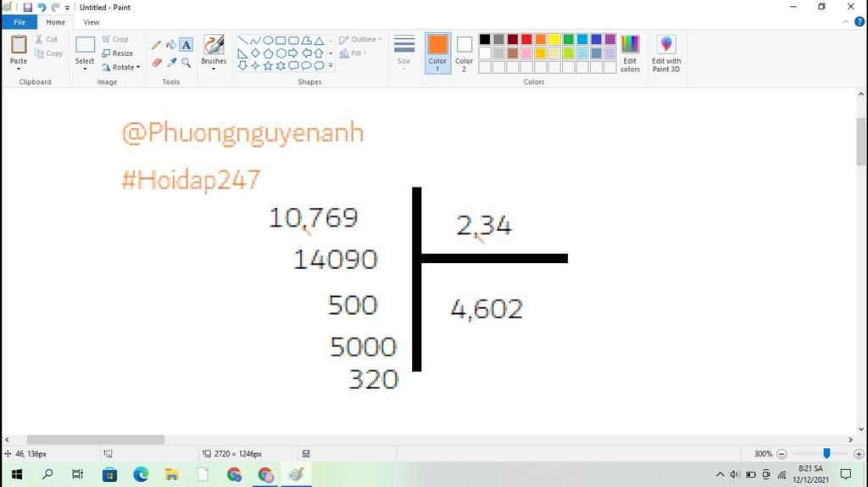Pick the black color swatch
Image resolution: width=868 pixels, height=487 pixels.
coord(485,39)
